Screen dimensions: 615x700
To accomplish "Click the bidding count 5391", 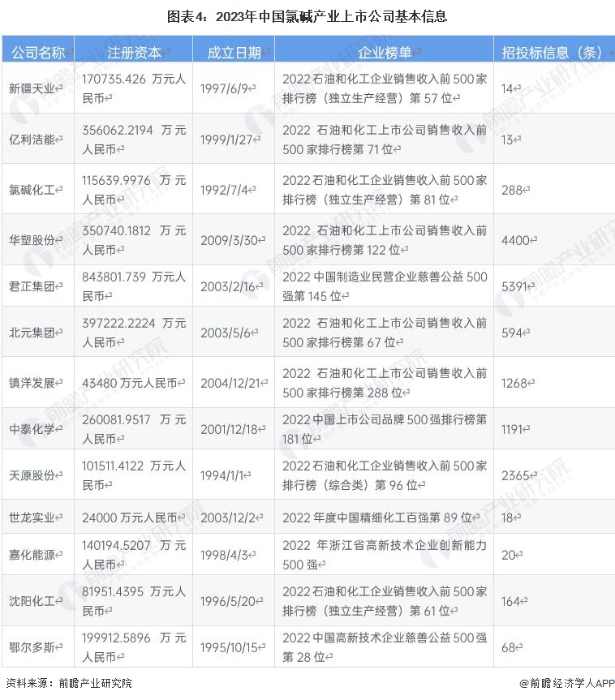I will [514, 286].
